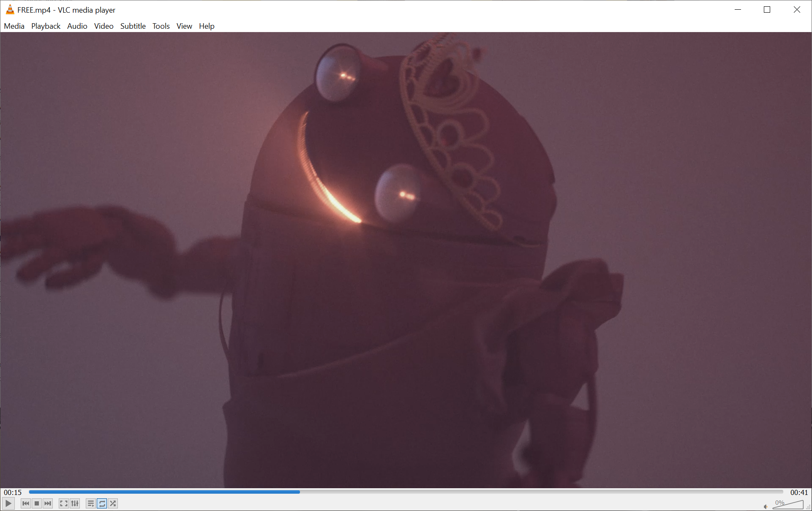Screen dimensions: 812x511
Task: Click the total duration 00:41 label
Action: 799,492
